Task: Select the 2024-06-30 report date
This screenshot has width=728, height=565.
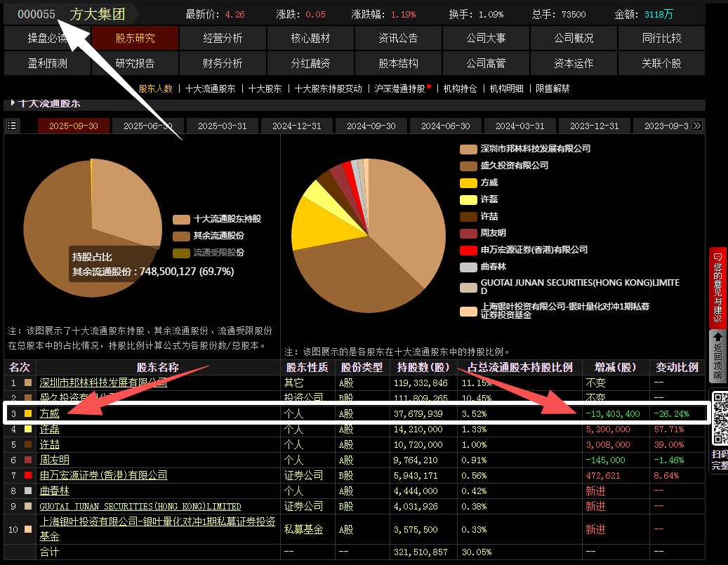Action: (446, 126)
